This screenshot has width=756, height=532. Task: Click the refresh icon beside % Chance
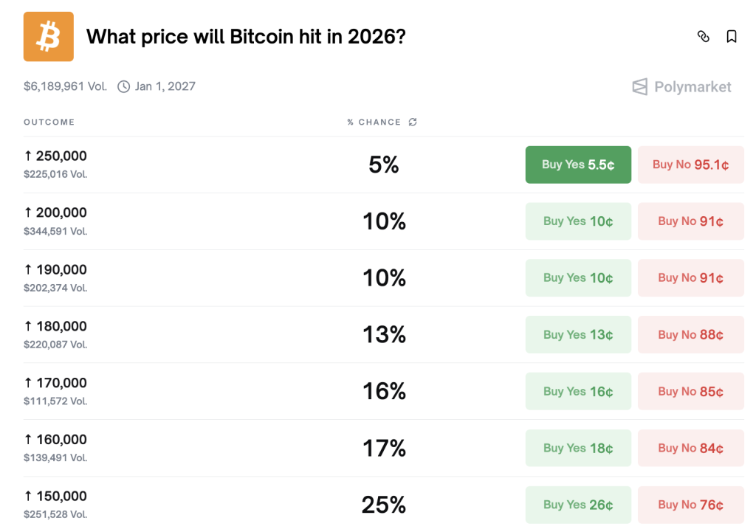(x=413, y=122)
